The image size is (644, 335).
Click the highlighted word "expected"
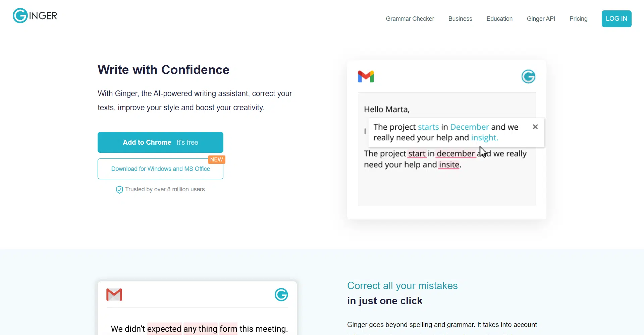click(164, 329)
